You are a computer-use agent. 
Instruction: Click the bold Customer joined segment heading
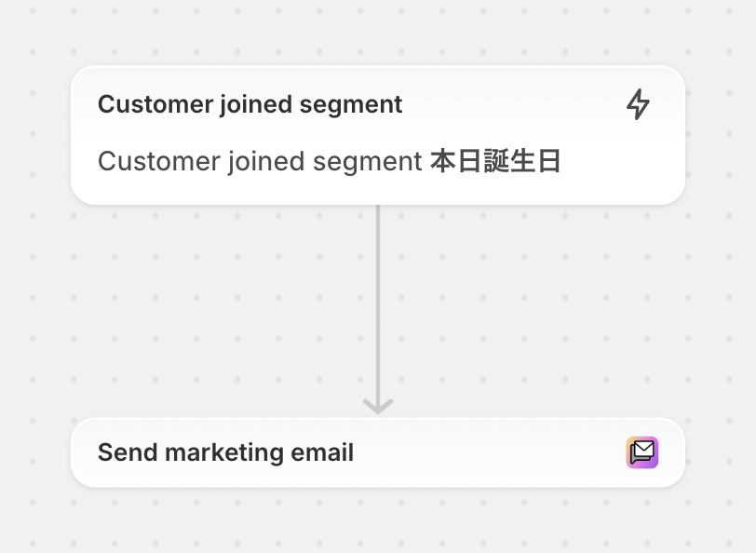[x=250, y=104]
